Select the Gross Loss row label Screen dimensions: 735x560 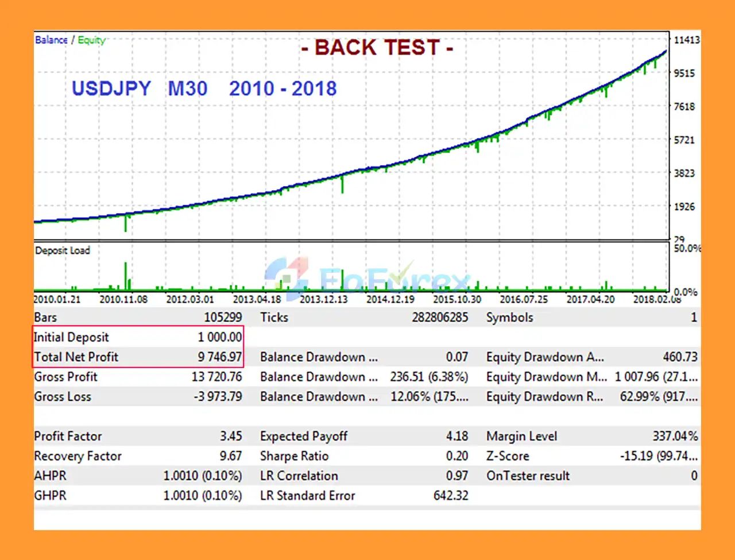(x=63, y=396)
